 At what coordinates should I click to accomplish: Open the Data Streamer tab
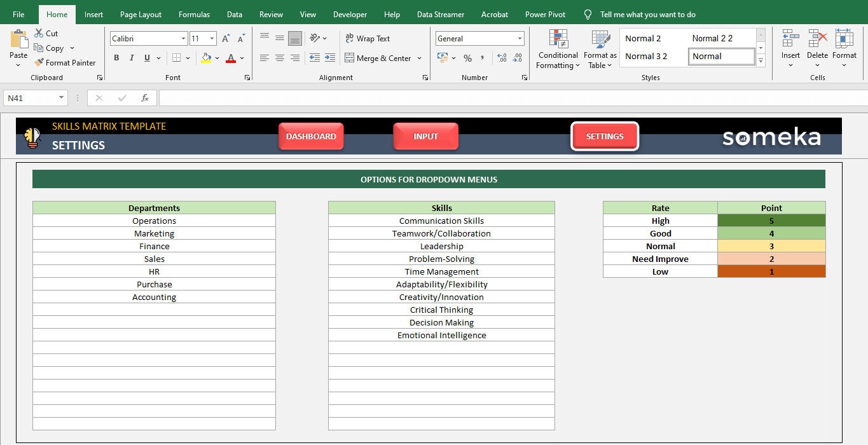(440, 14)
